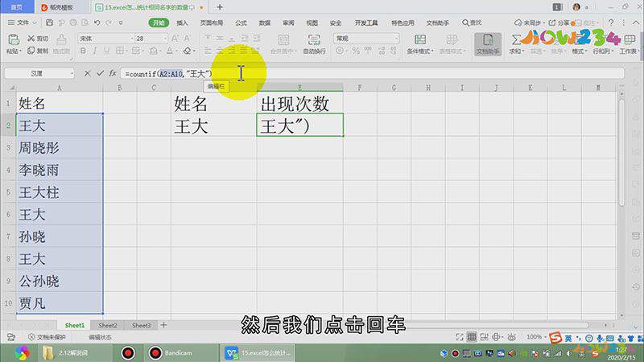Image resolution: width=644 pixels, height=362 pixels.
Task: Toggle Underline formatting
Action: [106, 51]
